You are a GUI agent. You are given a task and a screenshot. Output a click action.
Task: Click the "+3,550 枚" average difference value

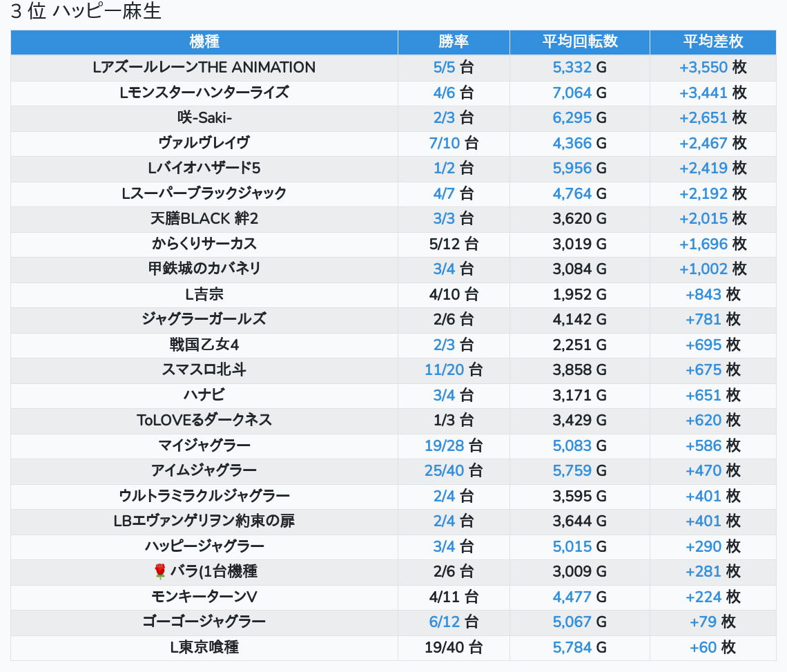pyautogui.click(x=712, y=67)
